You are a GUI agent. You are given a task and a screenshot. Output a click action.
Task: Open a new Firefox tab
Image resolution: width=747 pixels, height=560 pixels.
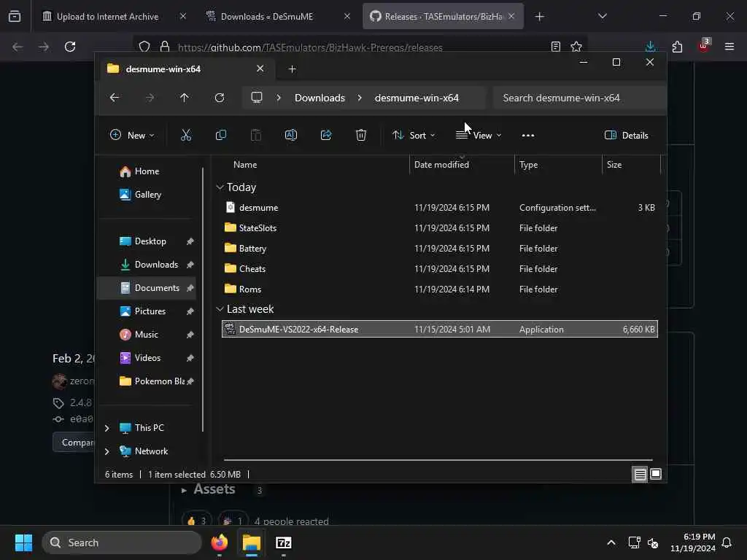pos(539,17)
